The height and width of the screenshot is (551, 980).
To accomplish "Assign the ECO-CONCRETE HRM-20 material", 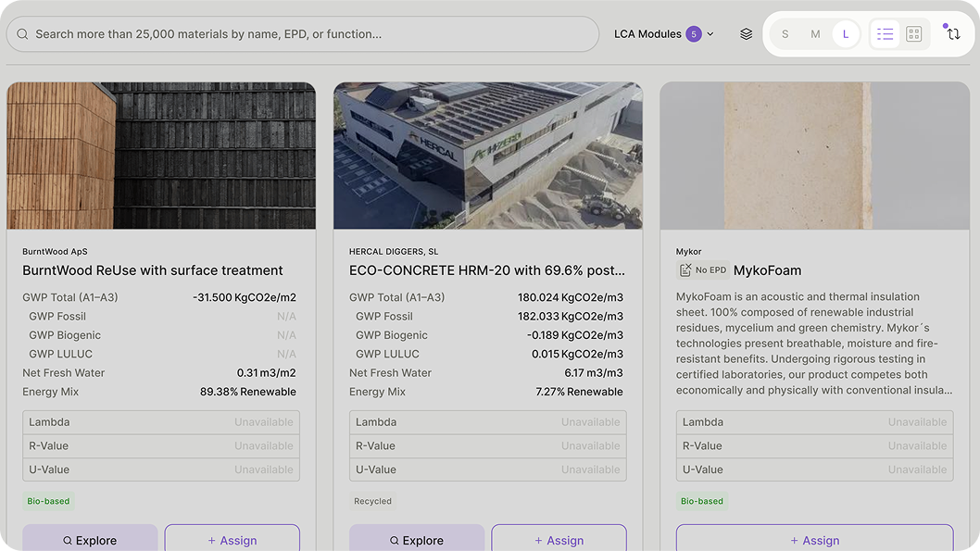I will 559,540.
